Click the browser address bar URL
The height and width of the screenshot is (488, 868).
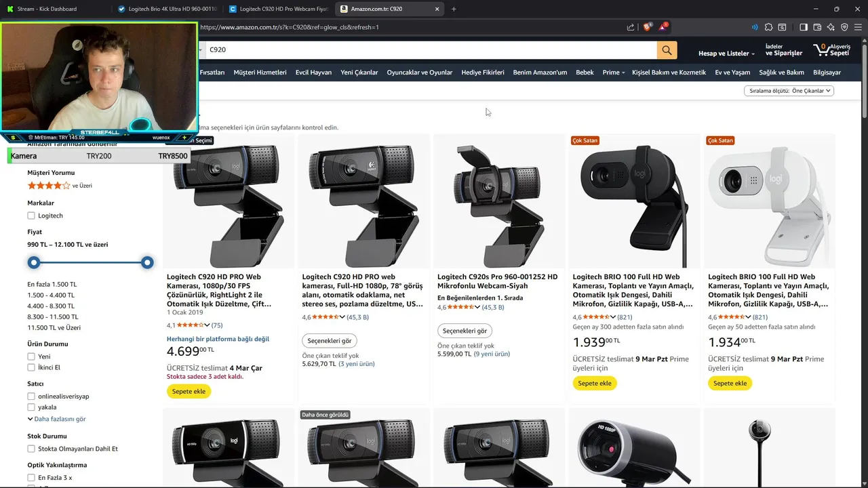tap(290, 27)
